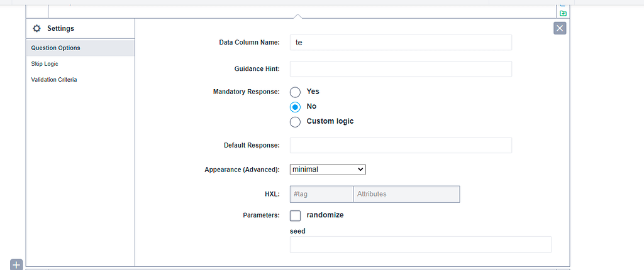Click the HXL #tag field

[x=321, y=194]
